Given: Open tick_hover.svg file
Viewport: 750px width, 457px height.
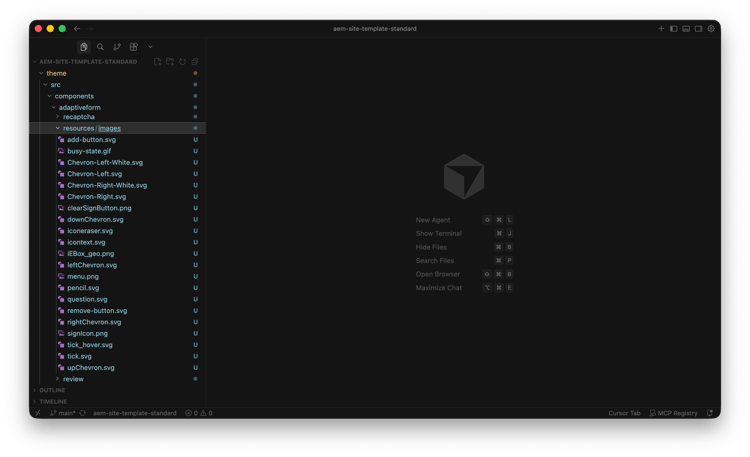Looking at the screenshot, I should (90, 345).
